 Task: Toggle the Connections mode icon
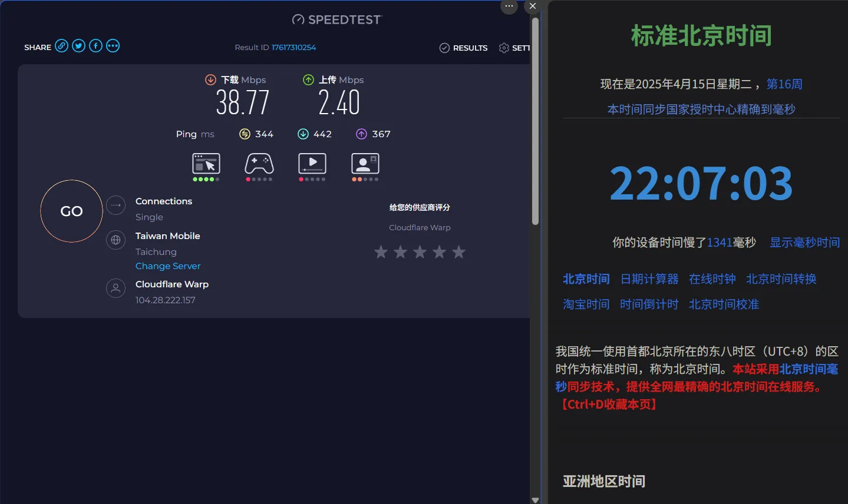[116, 205]
